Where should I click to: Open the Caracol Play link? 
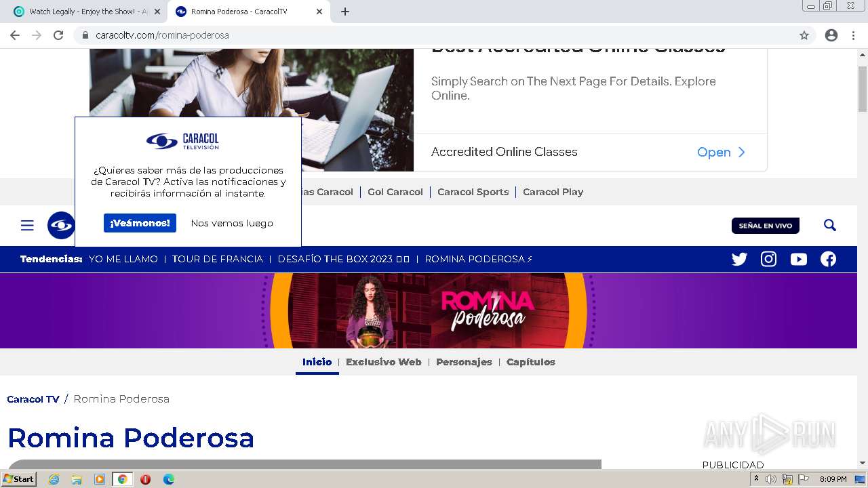[553, 192]
